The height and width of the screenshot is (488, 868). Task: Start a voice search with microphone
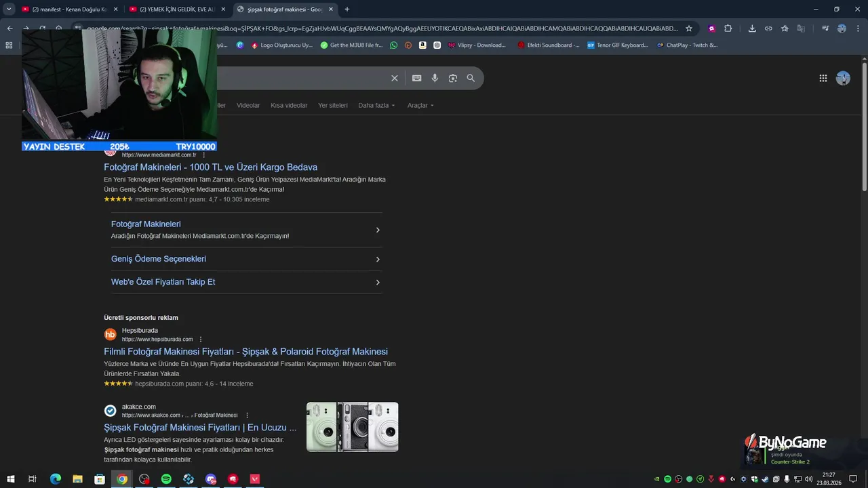pos(435,78)
